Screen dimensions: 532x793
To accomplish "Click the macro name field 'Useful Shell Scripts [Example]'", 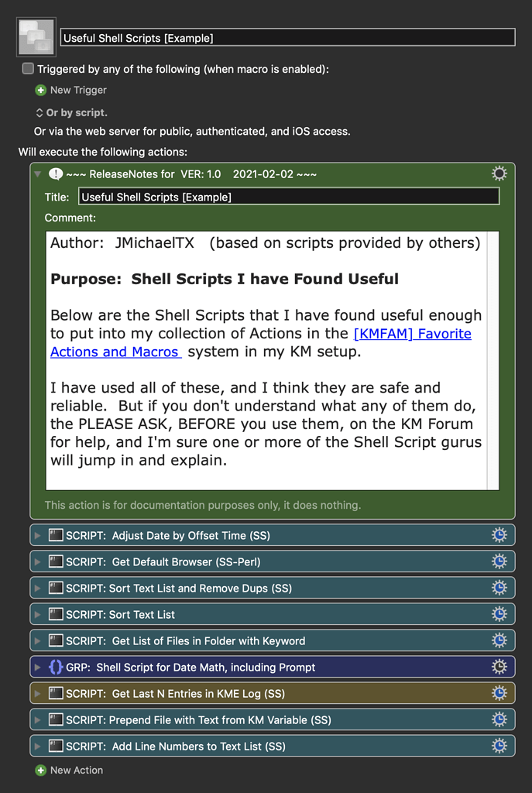I will click(x=287, y=37).
